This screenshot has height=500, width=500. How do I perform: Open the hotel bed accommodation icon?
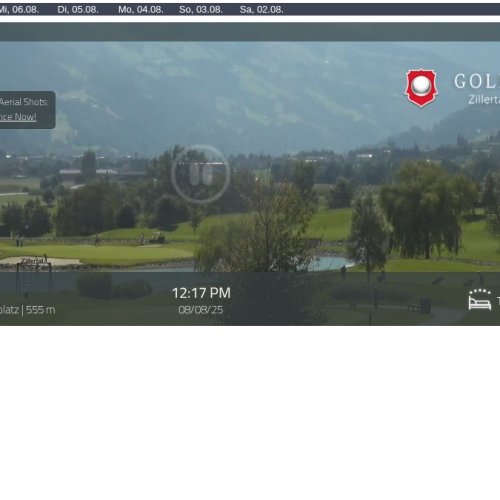point(480,299)
